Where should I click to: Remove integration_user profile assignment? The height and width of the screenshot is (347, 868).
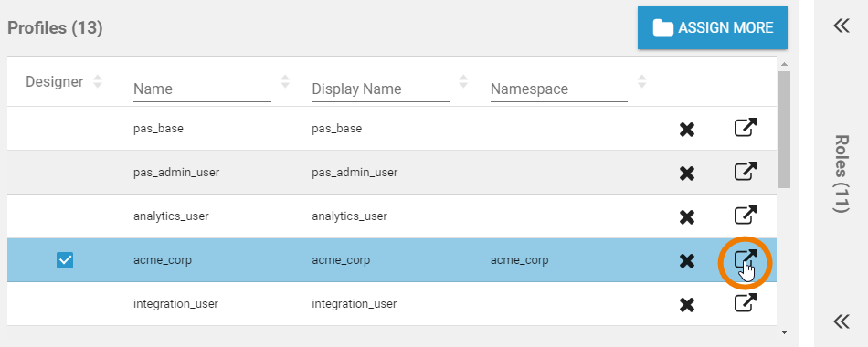(687, 305)
